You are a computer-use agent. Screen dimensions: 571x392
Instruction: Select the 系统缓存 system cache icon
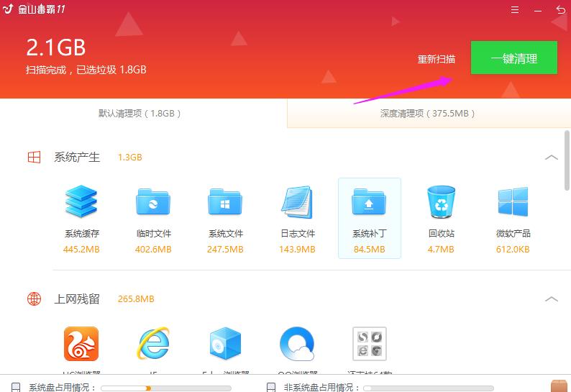point(81,202)
